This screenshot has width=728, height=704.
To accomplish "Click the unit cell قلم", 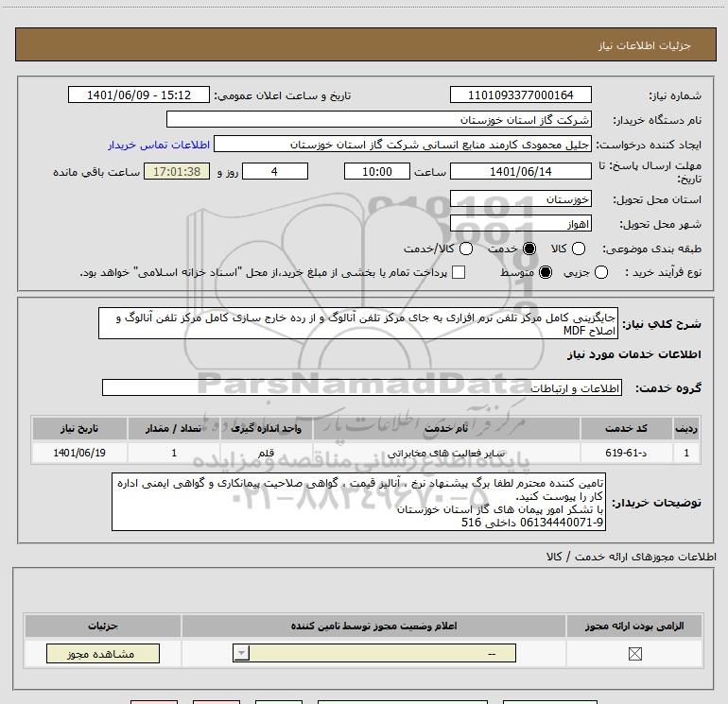I will [x=266, y=453].
